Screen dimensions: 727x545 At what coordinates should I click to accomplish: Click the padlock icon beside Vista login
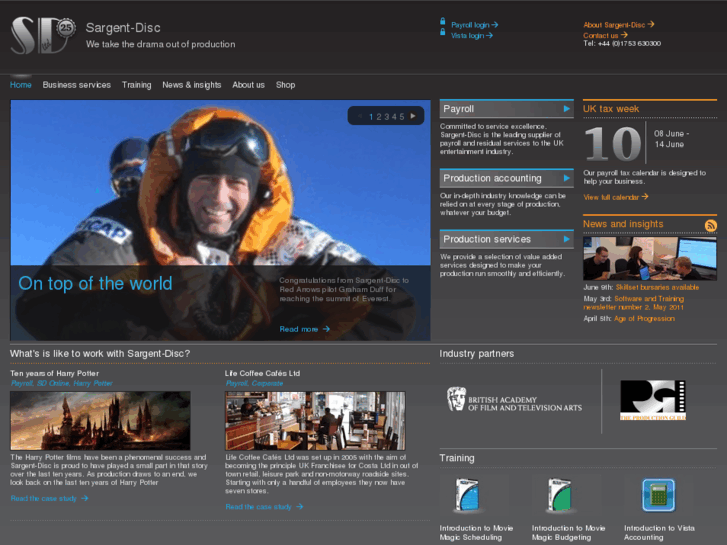tap(442, 32)
